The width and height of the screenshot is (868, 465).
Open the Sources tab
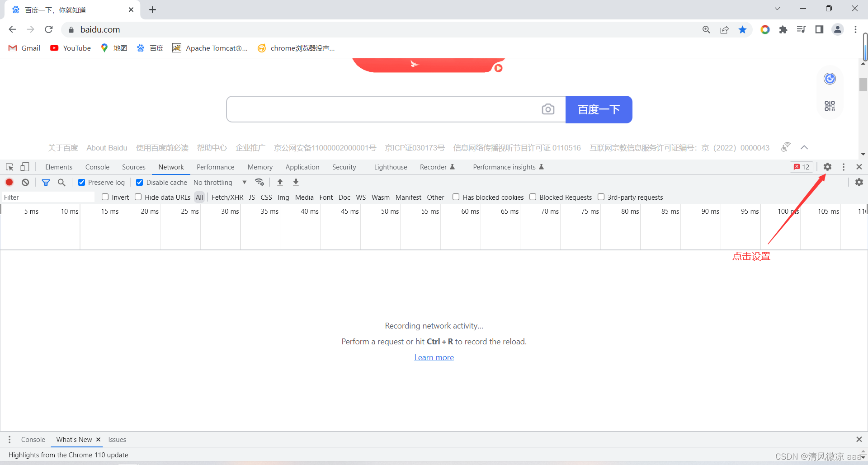134,167
